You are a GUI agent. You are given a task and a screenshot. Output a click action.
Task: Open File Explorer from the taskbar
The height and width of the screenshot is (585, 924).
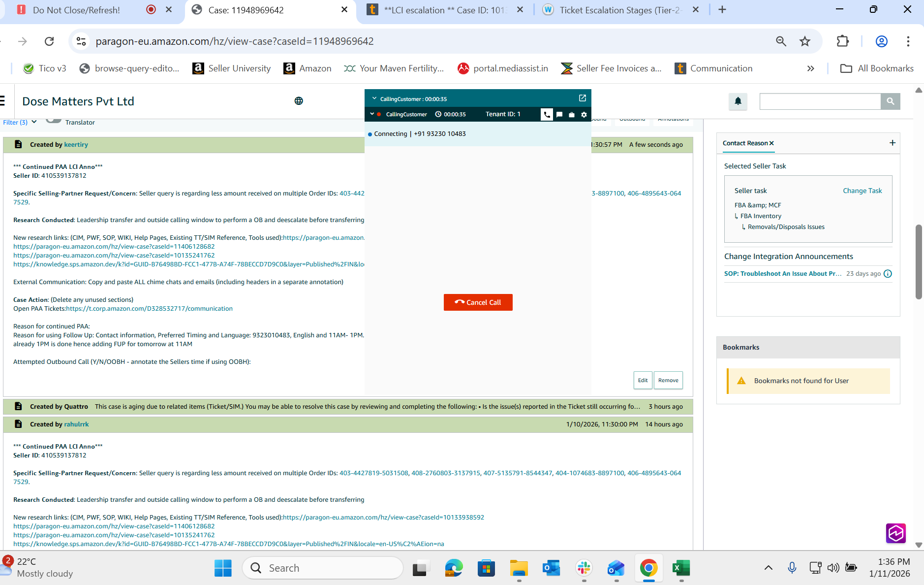pyautogui.click(x=519, y=568)
